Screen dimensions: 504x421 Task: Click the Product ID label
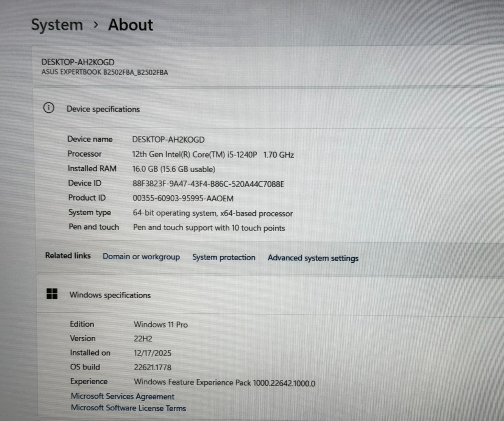pyautogui.click(x=87, y=198)
